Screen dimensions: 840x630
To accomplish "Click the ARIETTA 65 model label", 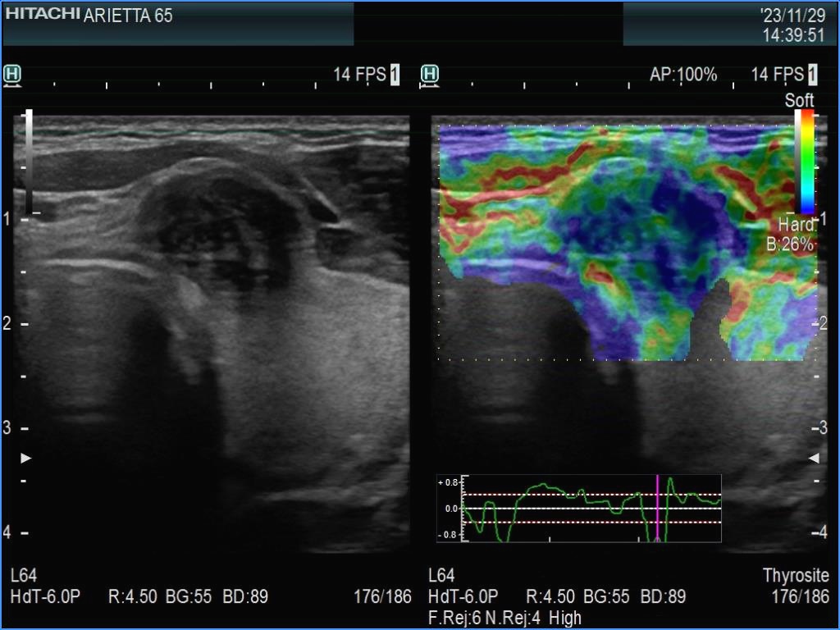I will [x=128, y=16].
